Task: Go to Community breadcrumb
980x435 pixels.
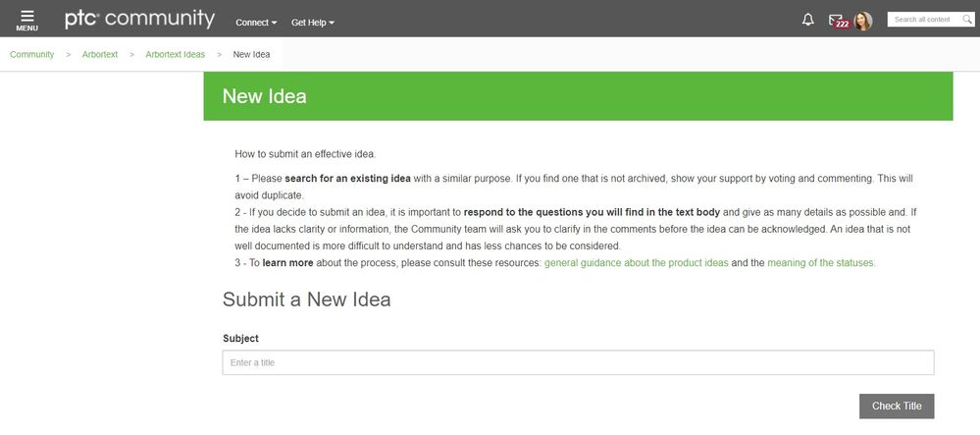Action: [32, 54]
